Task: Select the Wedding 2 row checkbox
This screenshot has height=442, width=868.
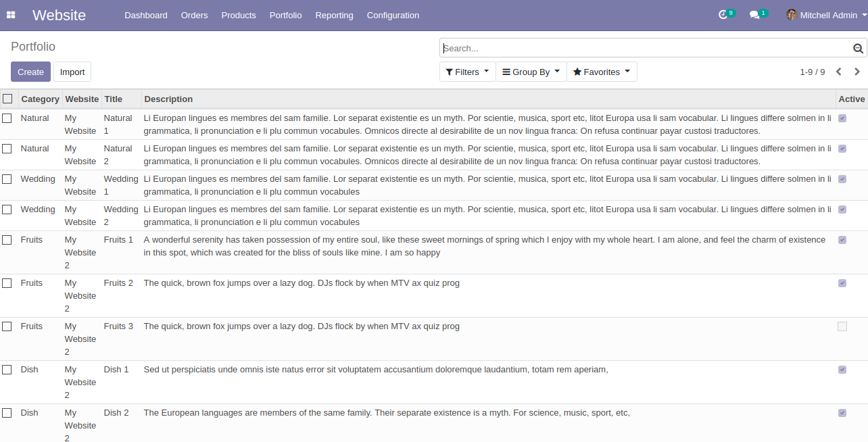Action: pyautogui.click(x=7, y=209)
